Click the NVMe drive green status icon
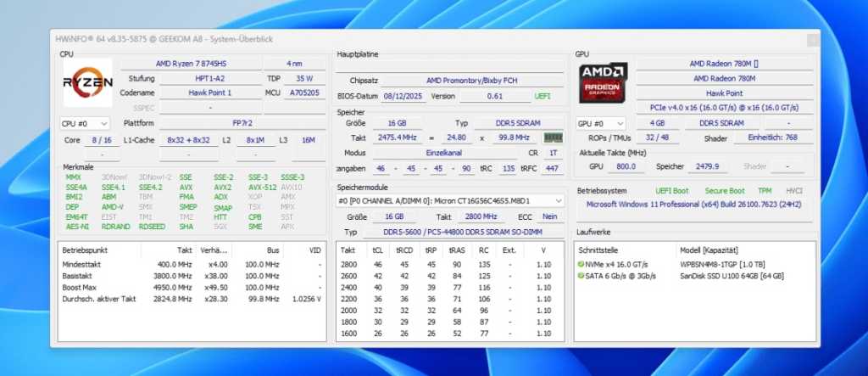Image resolution: width=868 pixels, height=376 pixels. [581, 265]
